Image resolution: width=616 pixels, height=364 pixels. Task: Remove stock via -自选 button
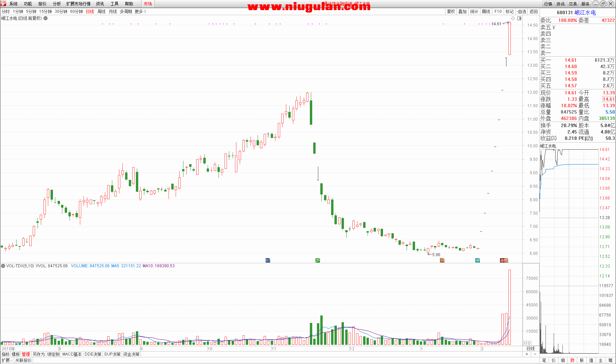pyautogui.click(x=522, y=11)
